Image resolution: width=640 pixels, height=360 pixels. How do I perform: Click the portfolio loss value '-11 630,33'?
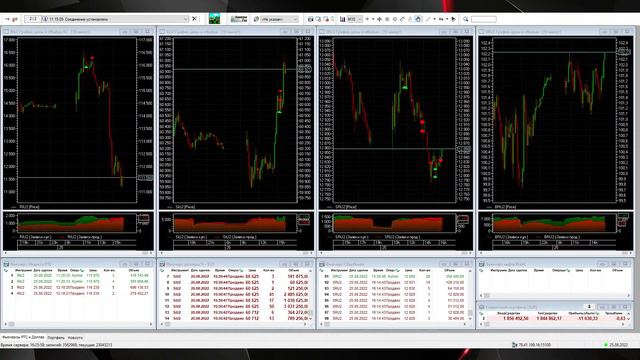[587, 318]
